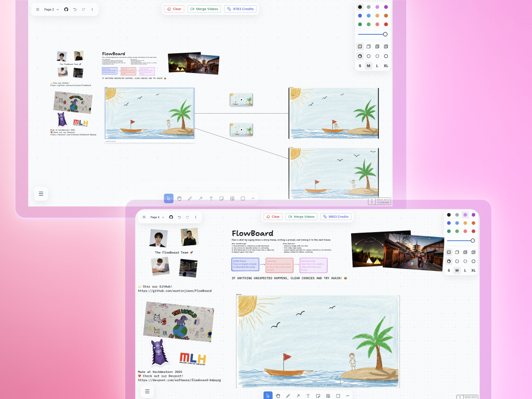Play the upper video clip thumbnail between frames
The image size is (532, 399).
click(x=241, y=100)
